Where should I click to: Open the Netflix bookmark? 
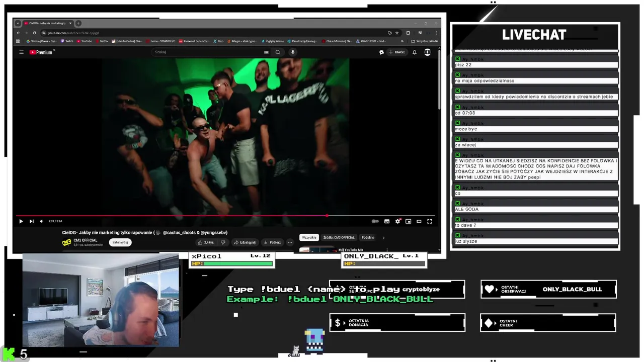point(102,41)
